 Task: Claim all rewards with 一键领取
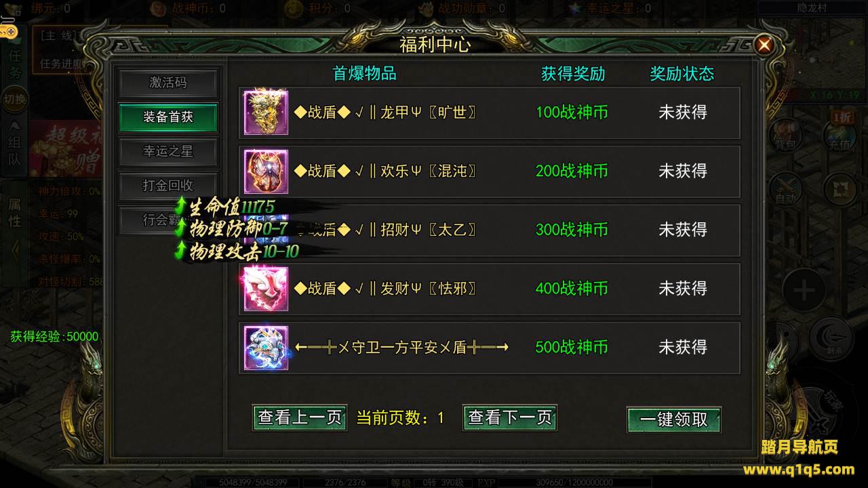coord(673,420)
